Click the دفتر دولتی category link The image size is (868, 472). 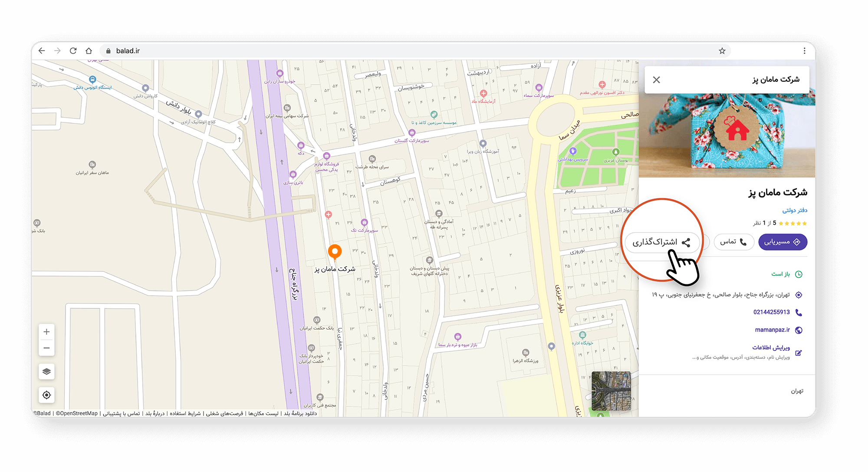pos(795,210)
